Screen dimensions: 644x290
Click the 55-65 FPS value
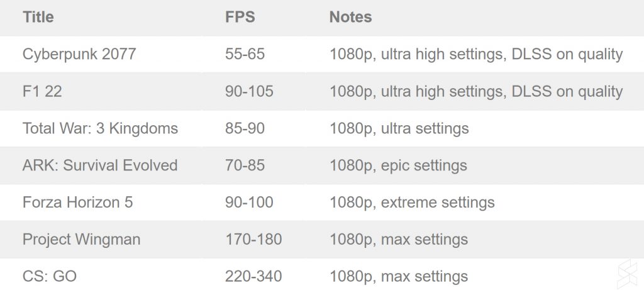[x=245, y=55]
